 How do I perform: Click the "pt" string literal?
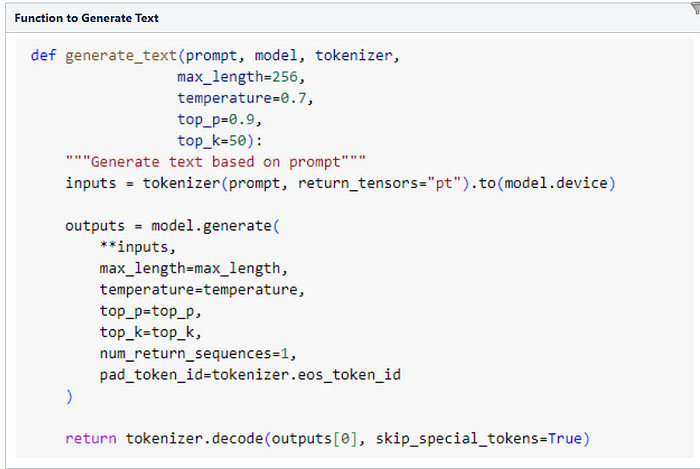(x=444, y=183)
